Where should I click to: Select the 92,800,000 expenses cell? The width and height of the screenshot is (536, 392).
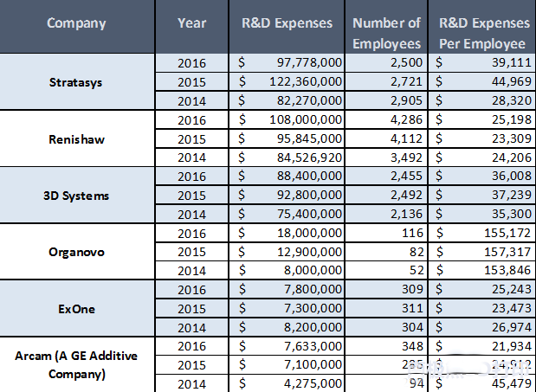pos(287,196)
